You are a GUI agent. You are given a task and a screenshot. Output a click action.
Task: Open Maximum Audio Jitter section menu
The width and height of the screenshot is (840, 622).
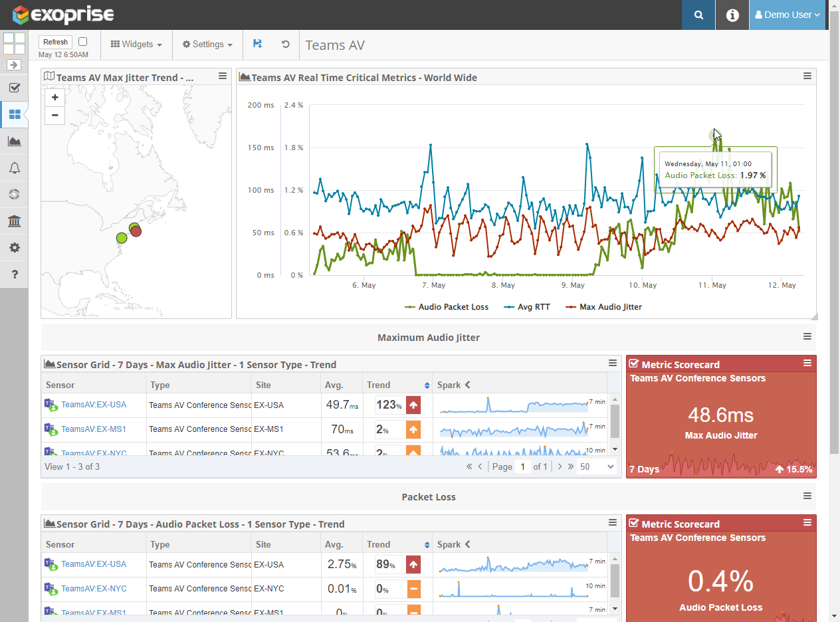coord(807,337)
